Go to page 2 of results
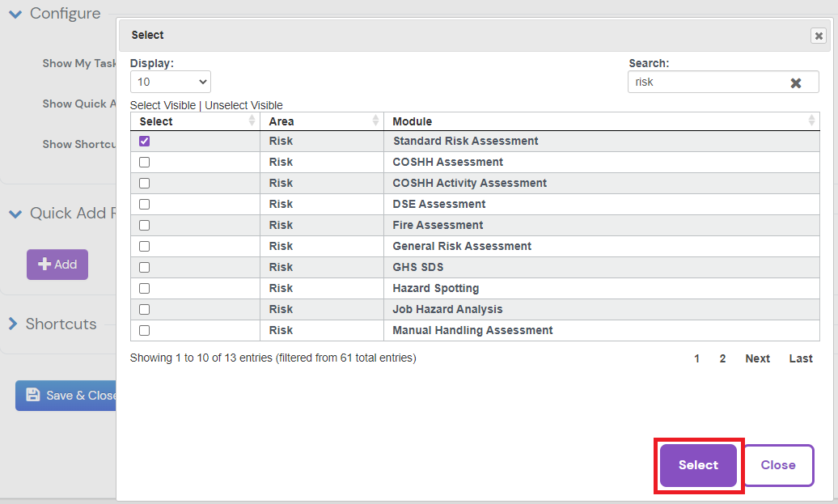This screenshot has height=504, width=838. pyautogui.click(x=722, y=358)
